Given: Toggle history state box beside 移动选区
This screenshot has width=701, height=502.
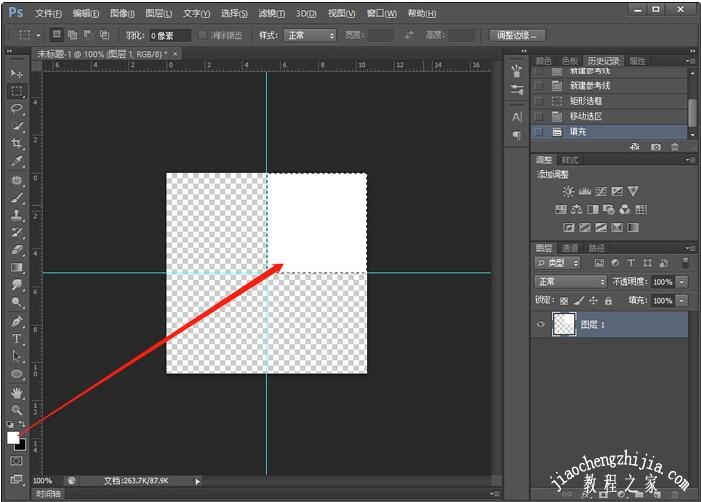Looking at the screenshot, I should pos(540,116).
